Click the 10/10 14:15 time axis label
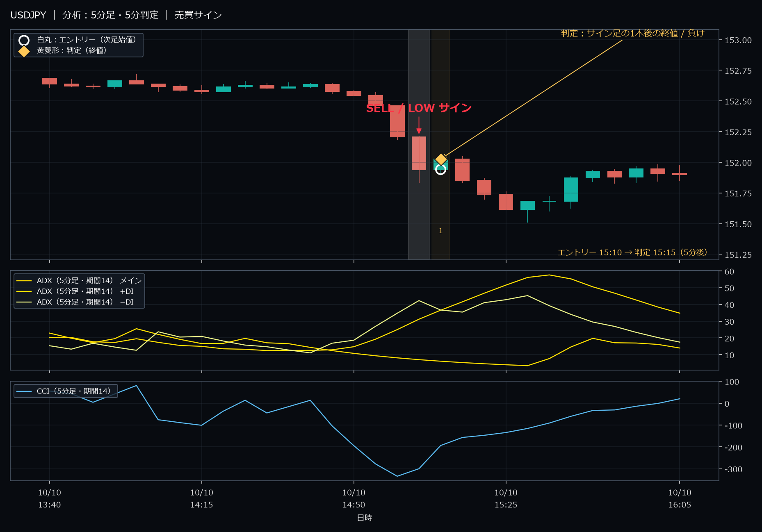Viewport: 762px width, 532px height. [202, 499]
